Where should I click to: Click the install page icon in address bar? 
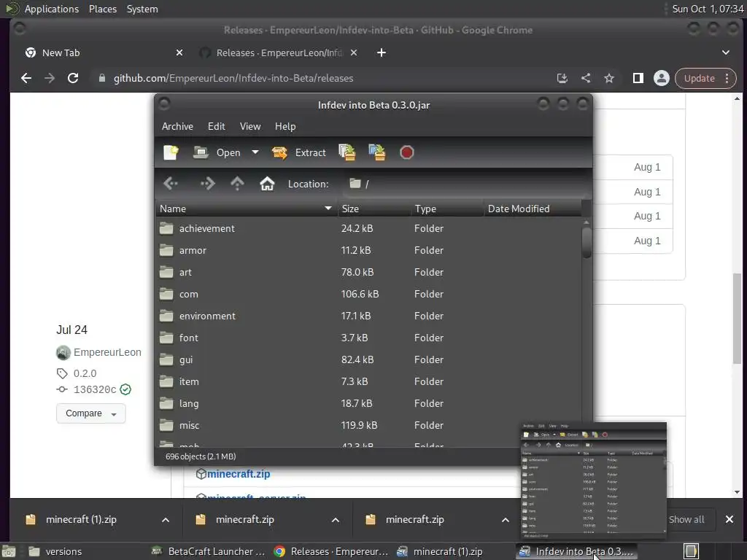(x=562, y=78)
